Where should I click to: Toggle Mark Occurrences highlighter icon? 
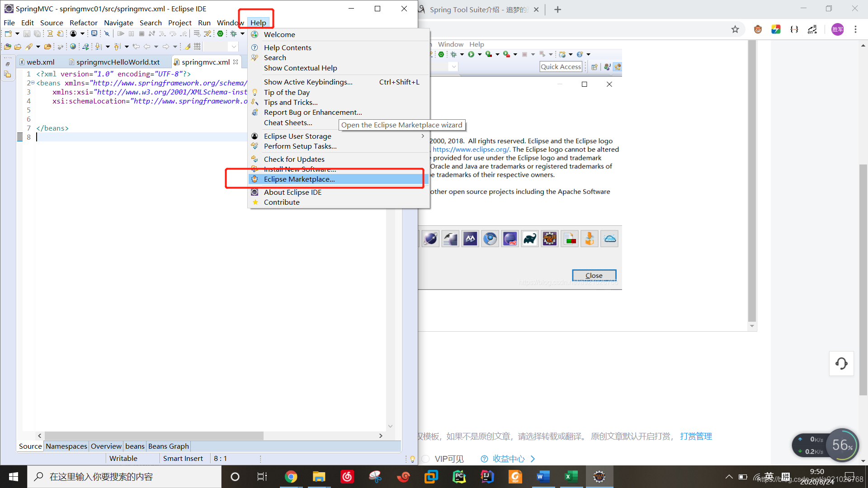[x=188, y=47]
